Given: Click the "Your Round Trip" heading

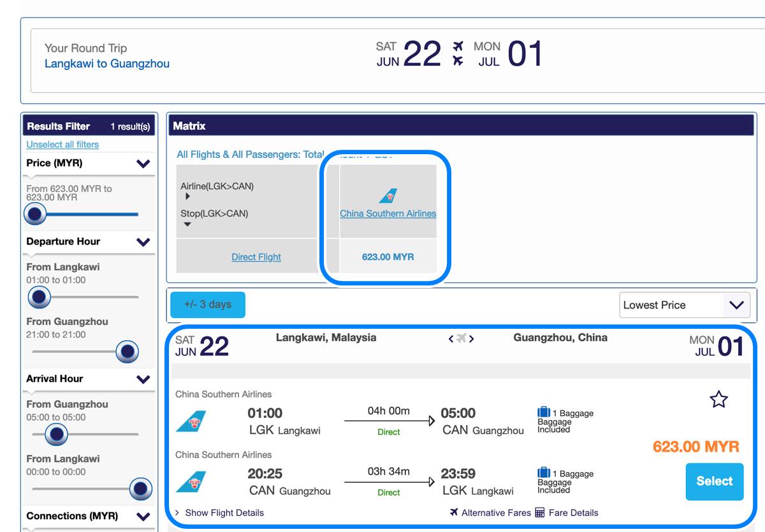Looking at the screenshot, I should point(86,48).
